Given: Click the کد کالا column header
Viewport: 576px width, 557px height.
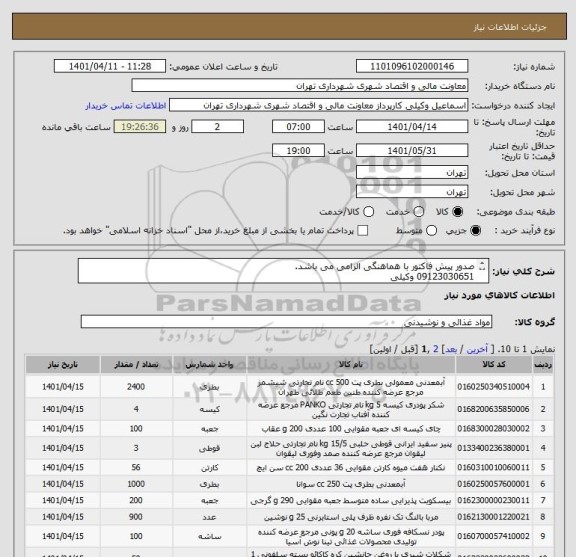Looking at the screenshot, I should tap(493, 364).
